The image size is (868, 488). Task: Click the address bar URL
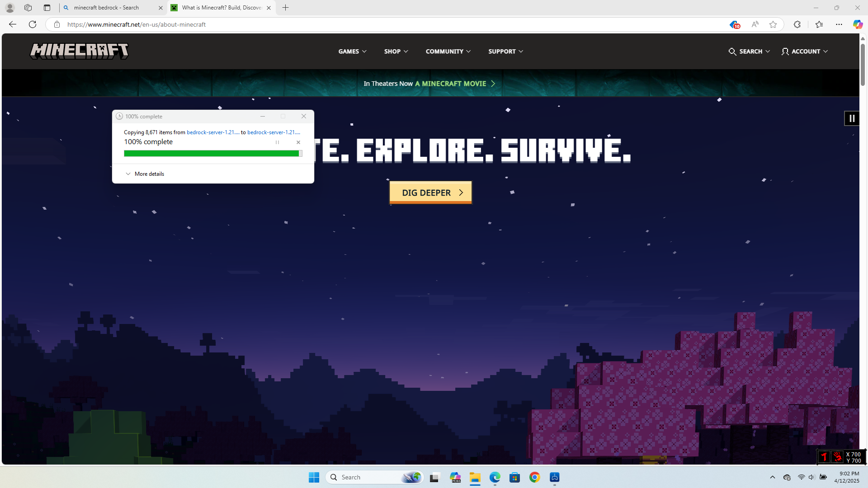pos(137,24)
